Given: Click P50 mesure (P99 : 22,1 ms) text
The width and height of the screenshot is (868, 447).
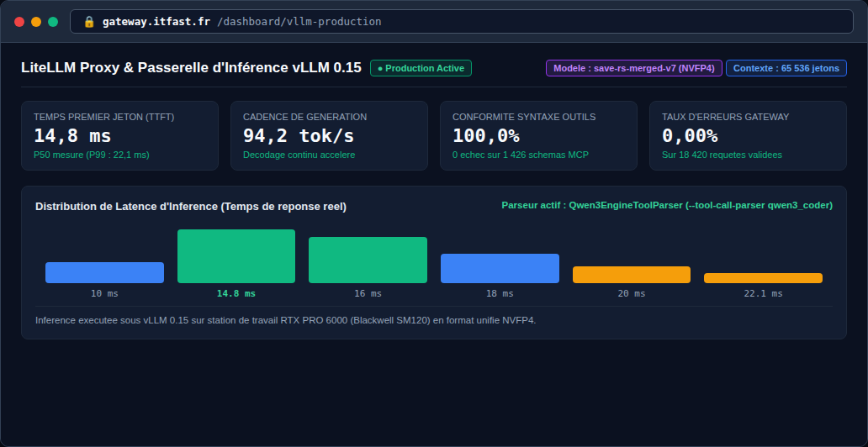Looking at the screenshot, I should coord(92,155).
